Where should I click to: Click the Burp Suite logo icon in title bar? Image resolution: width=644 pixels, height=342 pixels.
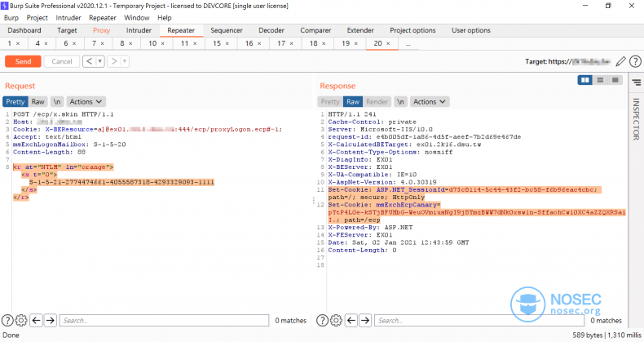point(5,6)
